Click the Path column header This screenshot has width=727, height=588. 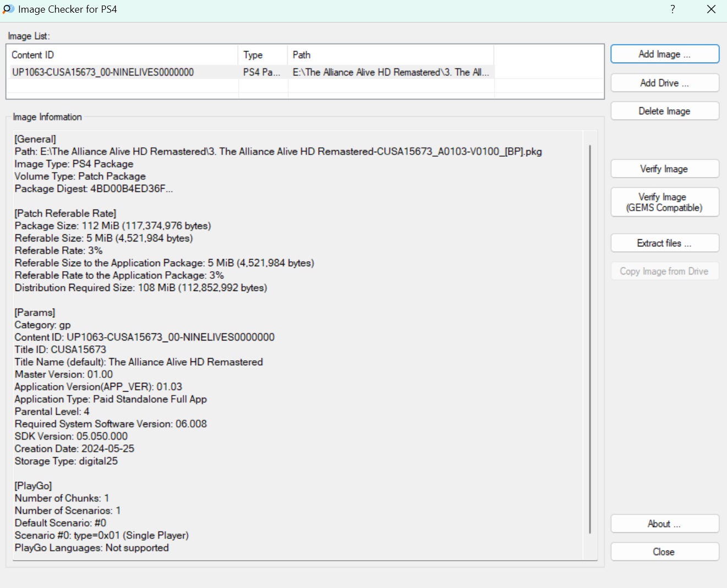pyautogui.click(x=390, y=55)
